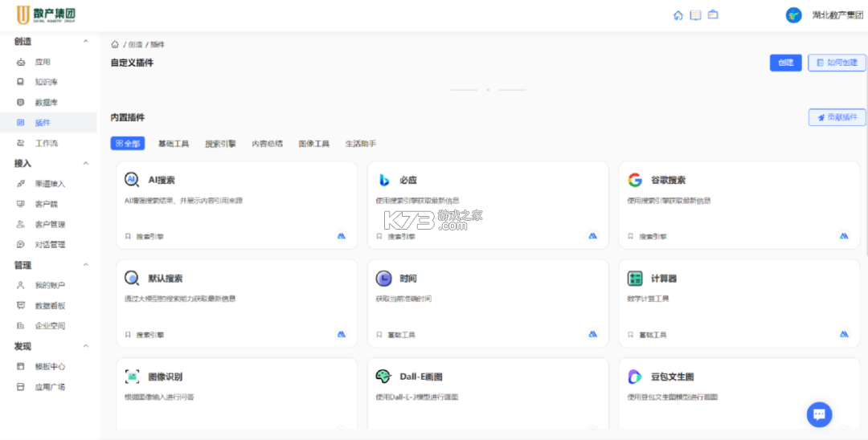Click the 湖北数产集团 account name
Screen dimensions: 868x440
(x=837, y=15)
